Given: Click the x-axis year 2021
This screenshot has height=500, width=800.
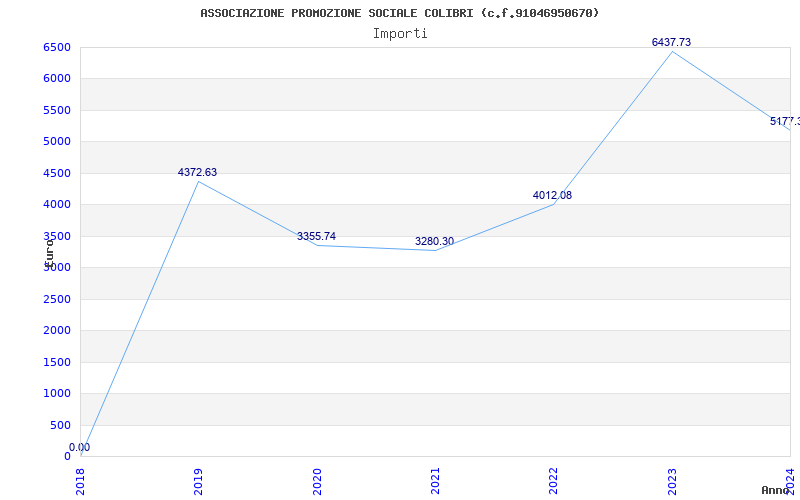Looking at the screenshot, I should click(435, 481).
